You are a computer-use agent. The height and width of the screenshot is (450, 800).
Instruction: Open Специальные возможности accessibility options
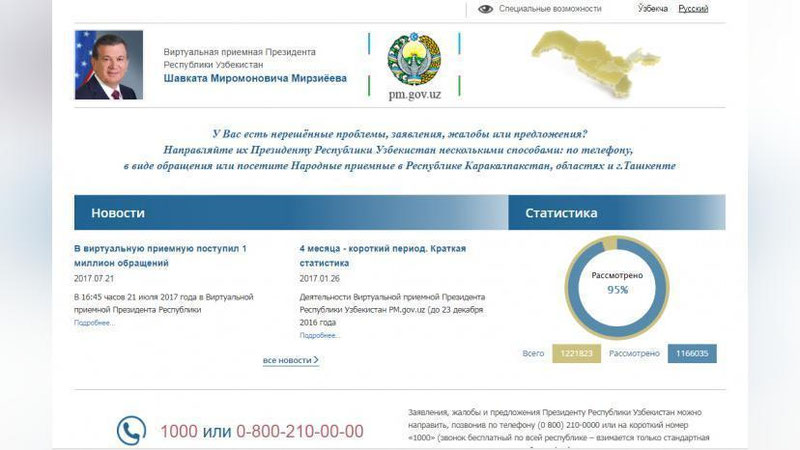point(550,9)
